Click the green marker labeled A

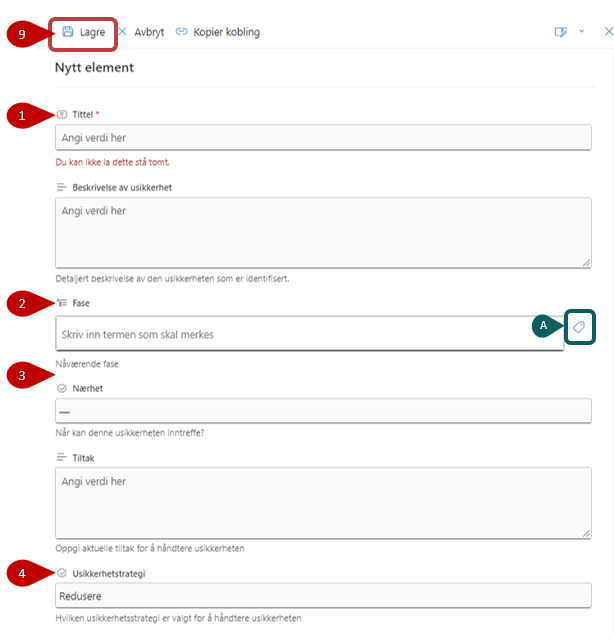tap(545, 326)
